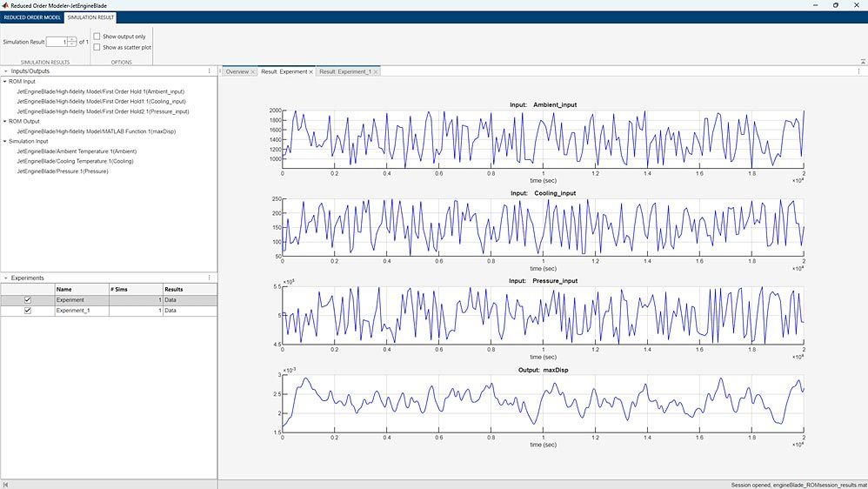Enable Show as scatter plot
The image size is (868, 489).
coord(97,47)
